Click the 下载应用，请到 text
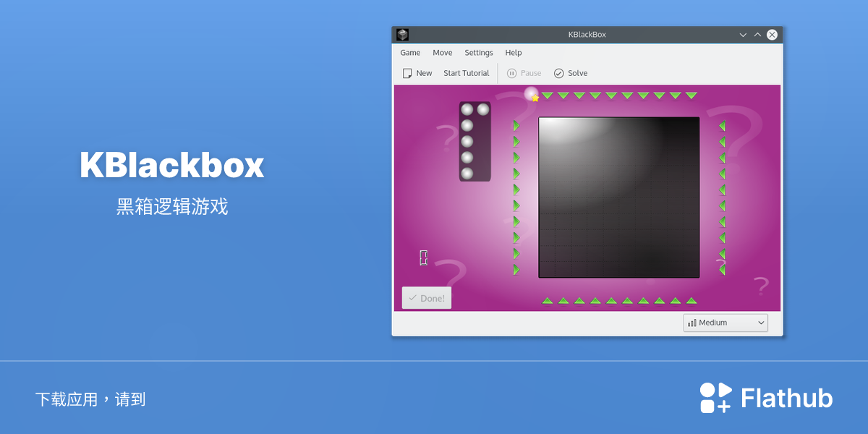Viewport: 868px width, 434px height. 90,399
